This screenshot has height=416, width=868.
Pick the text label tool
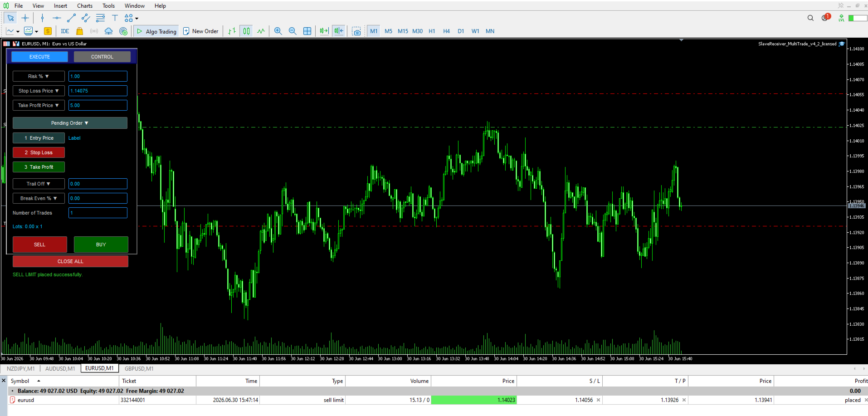[x=115, y=18]
